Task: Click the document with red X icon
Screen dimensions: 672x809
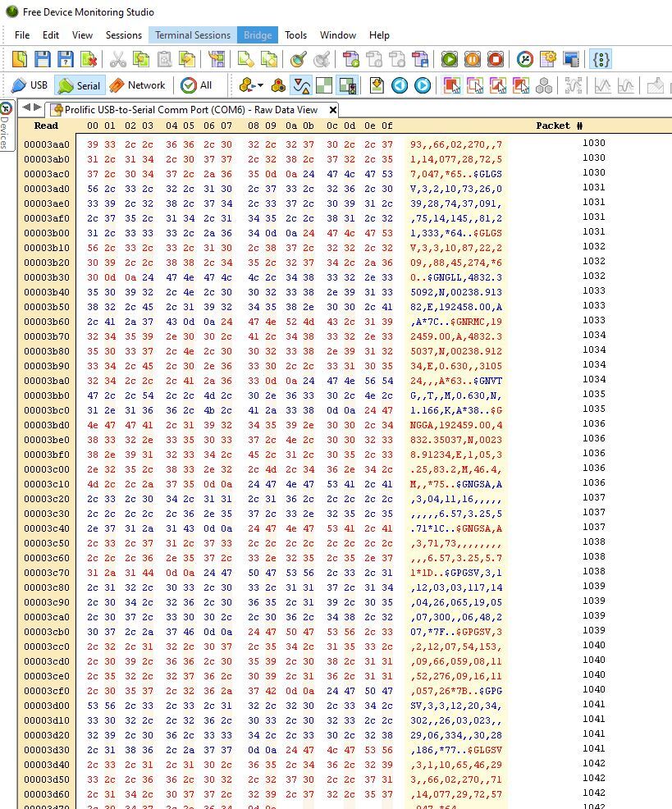Action: pos(89,59)
